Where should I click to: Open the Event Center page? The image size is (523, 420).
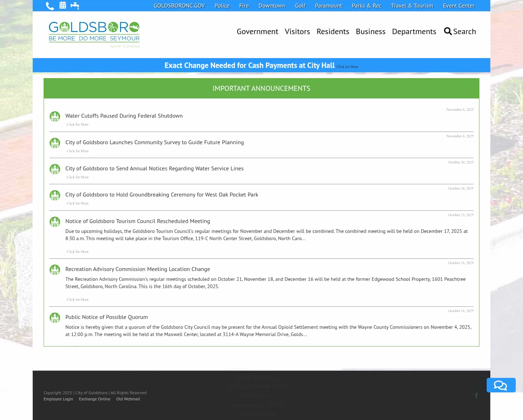coord(459,5)
